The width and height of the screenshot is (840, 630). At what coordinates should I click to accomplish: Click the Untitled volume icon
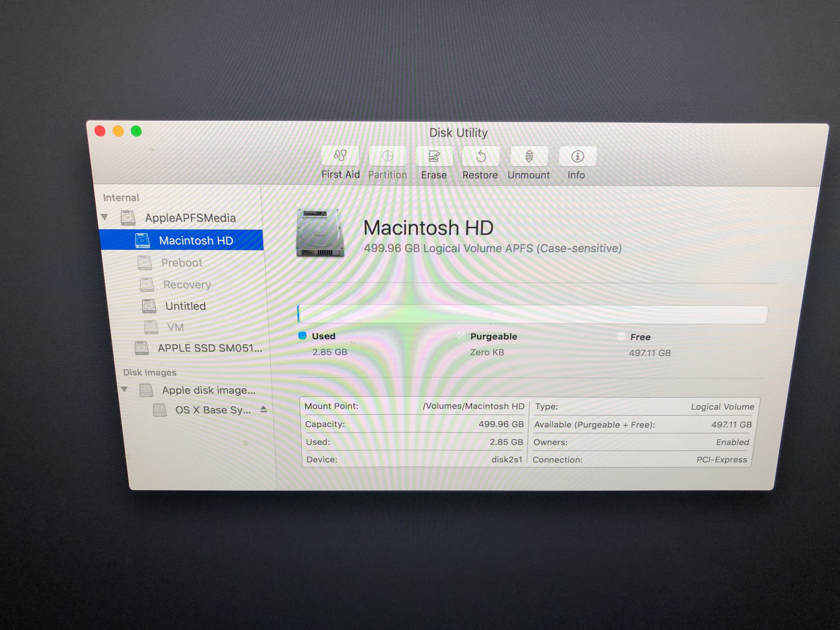149,306
